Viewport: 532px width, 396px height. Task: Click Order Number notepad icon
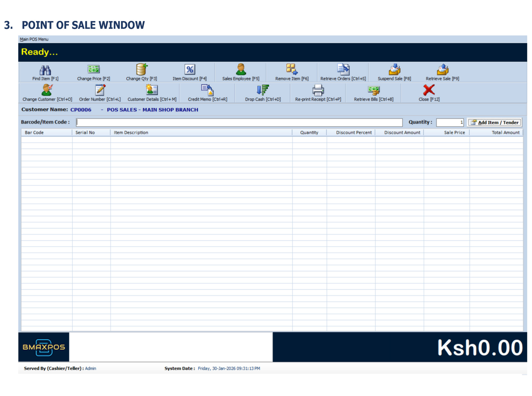[x=100, y=90]
